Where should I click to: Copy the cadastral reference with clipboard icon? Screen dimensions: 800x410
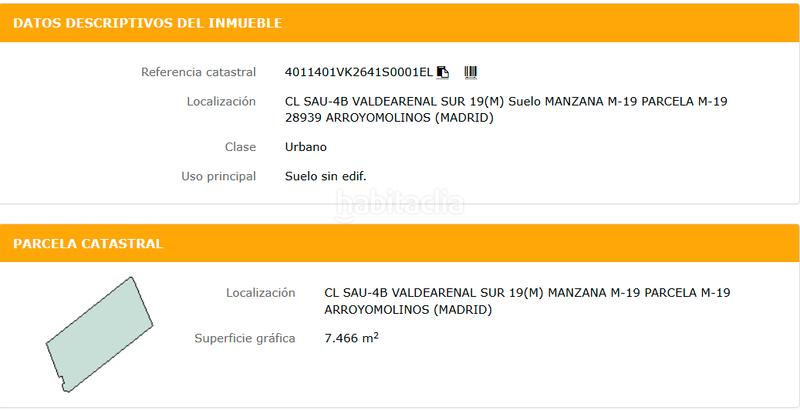click(443, 72)
